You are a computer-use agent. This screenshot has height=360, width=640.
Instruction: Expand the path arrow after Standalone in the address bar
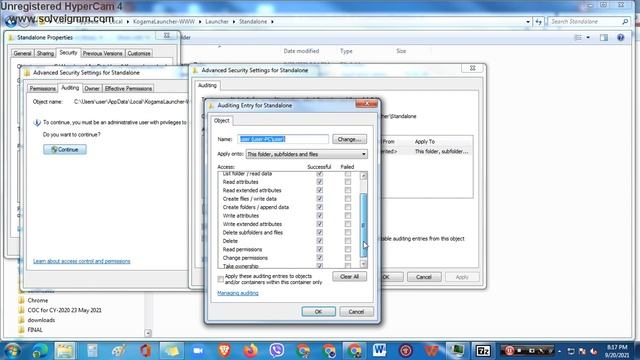click(x=272, y=22)
